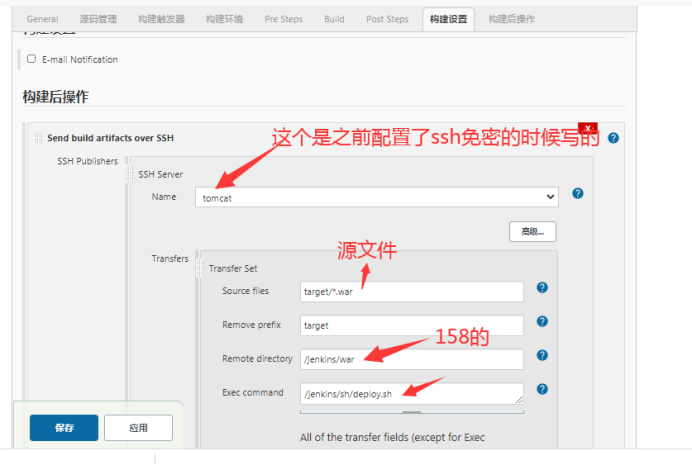Click the E-mail Notification label text
This screenshot has height=466, width=692.
tap(80, 60)
